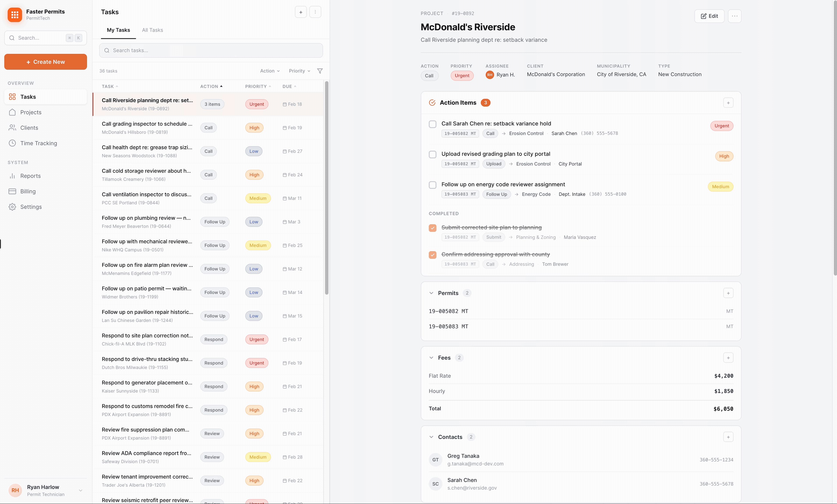Click the Create New button
This screenshot has width=837, height=504.
[45, 62]
